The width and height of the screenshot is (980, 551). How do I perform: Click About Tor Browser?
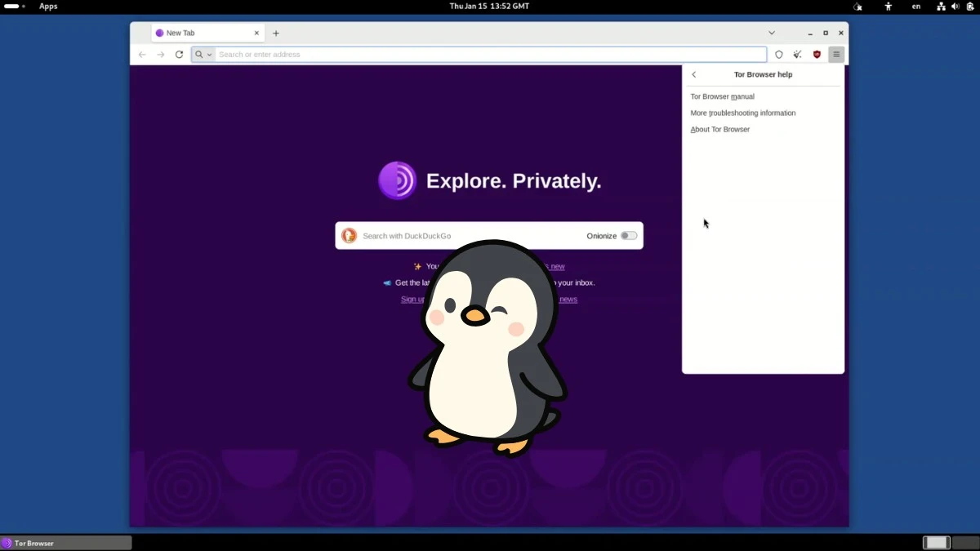[719, 129]
